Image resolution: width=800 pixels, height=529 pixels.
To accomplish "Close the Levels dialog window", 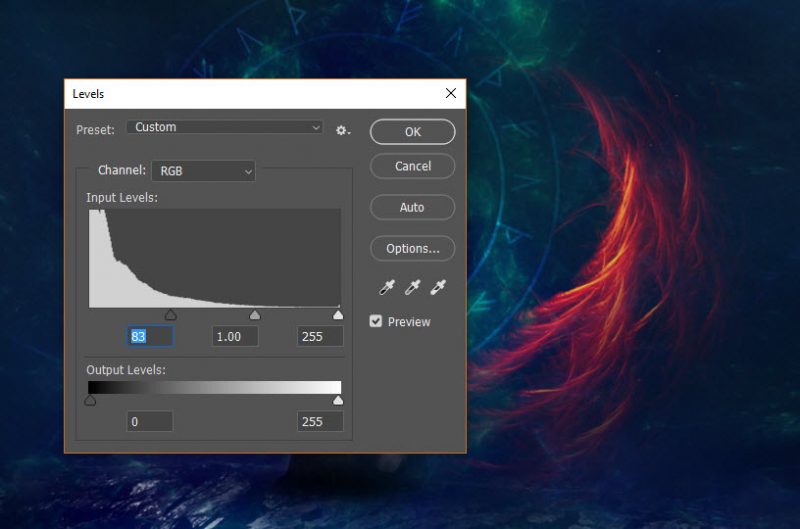I will 451,94.
